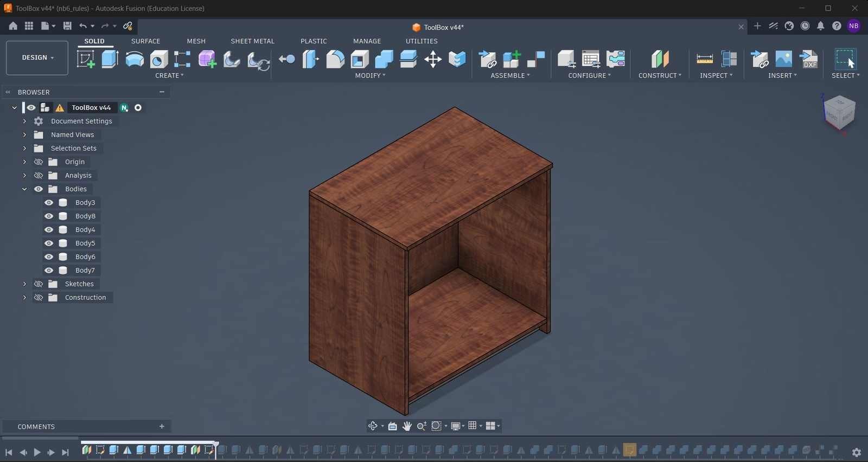Screen dimensions: 868x462
Task: Open the NB user profile
Action: click(x=853, y=25)
